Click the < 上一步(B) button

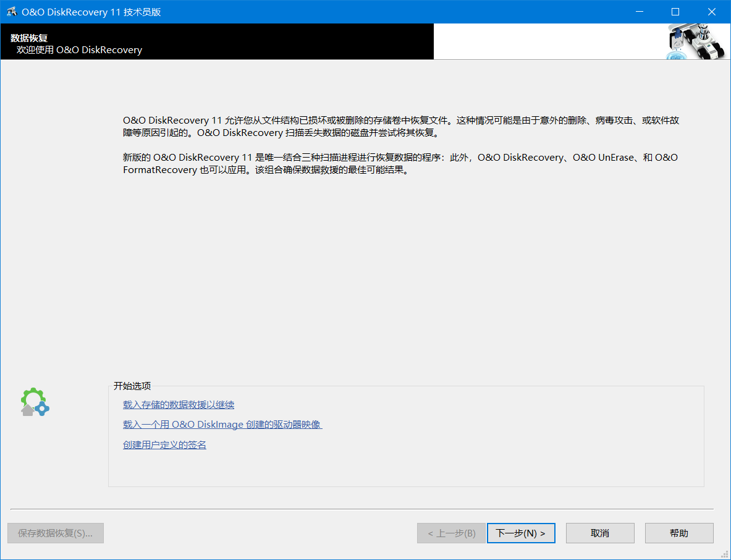451,533
